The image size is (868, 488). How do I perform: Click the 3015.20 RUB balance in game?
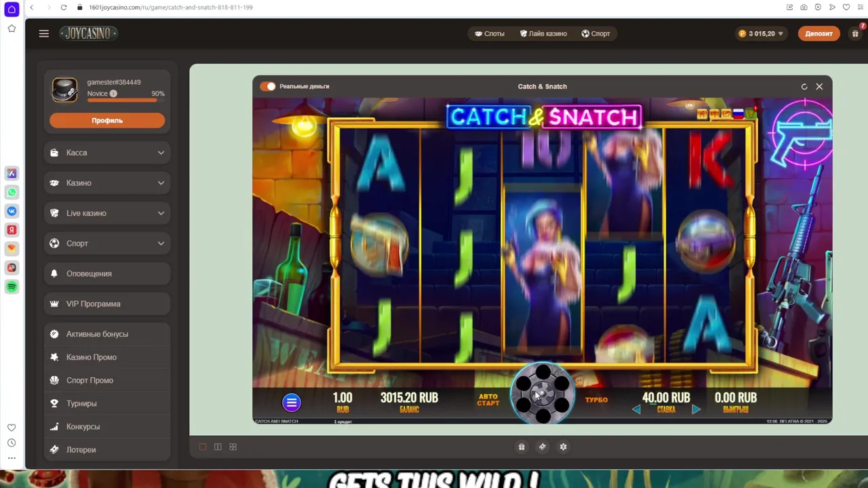point(409,398)
